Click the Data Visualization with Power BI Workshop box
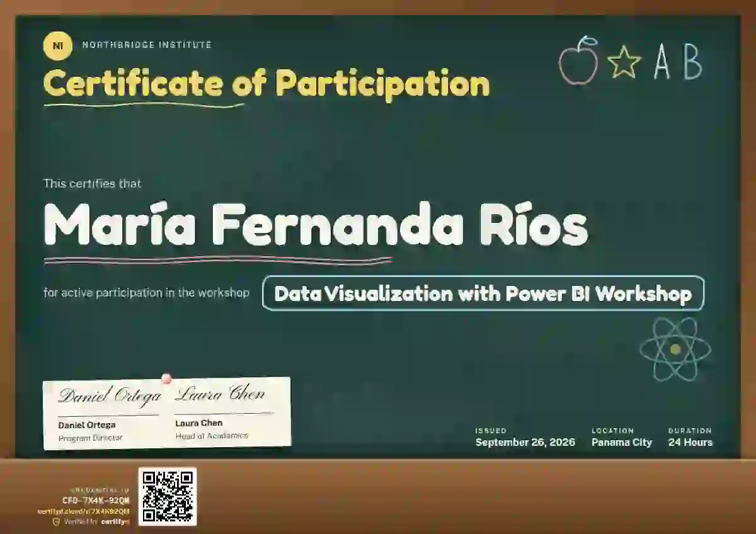This screenshot has width=756, height=534. click(483, 293)
